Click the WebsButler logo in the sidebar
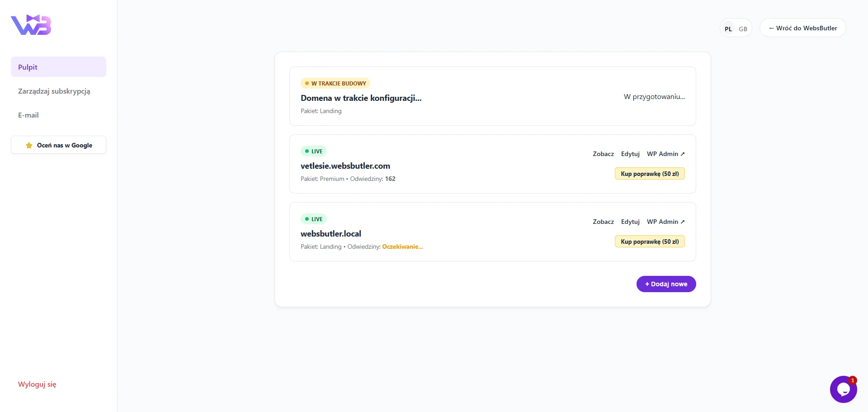The image size is (868, 412). (30, 25)
